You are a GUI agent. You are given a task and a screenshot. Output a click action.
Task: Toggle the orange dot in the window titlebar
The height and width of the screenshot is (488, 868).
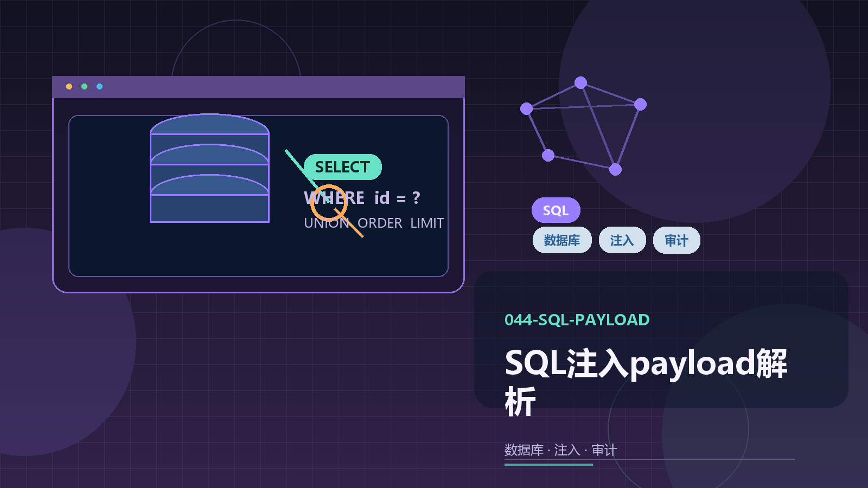69,86
